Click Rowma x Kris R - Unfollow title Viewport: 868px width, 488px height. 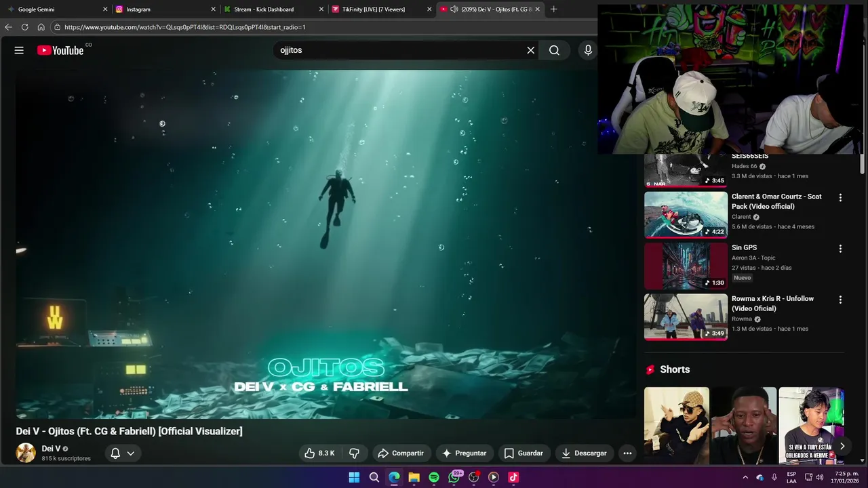click(x=772, y=304)
